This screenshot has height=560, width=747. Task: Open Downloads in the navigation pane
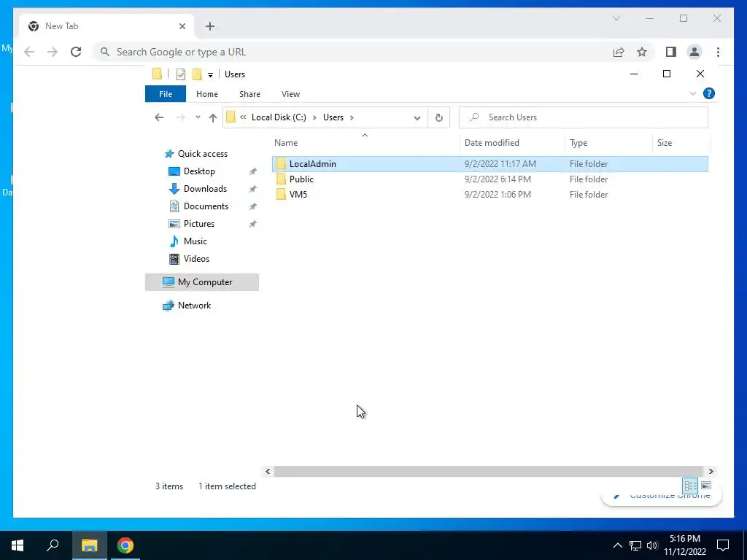coord(205,189)
